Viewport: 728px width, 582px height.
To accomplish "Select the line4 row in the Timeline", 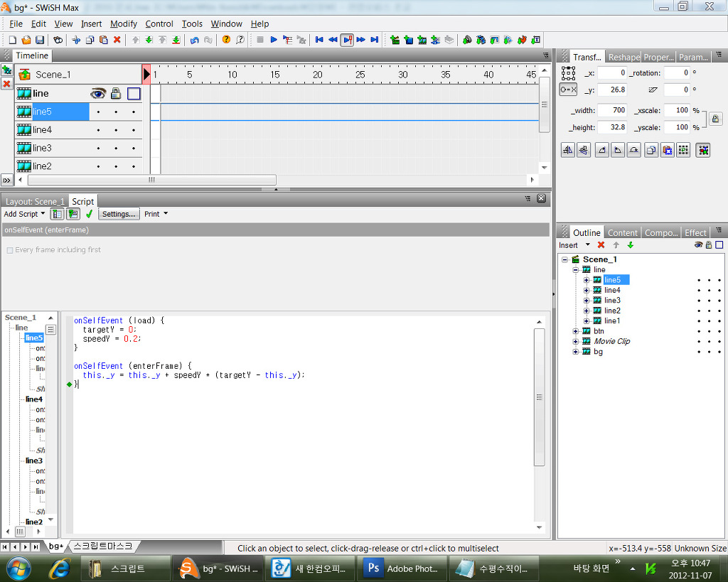I will [x=78, y=130].
